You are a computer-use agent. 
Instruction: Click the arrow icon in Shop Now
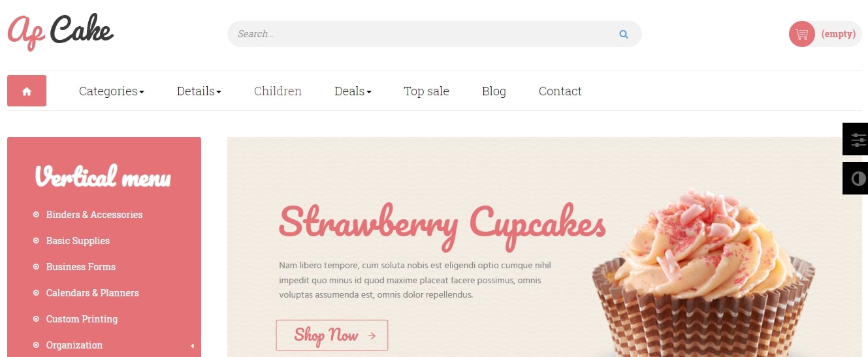(372, 336)
